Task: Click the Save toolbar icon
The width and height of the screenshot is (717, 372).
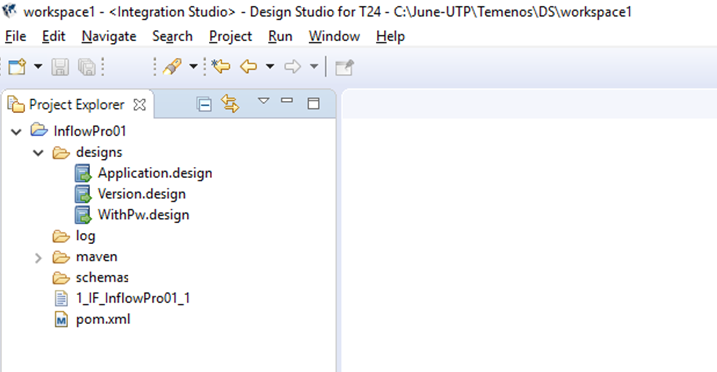Action: (x=60, y=67)
